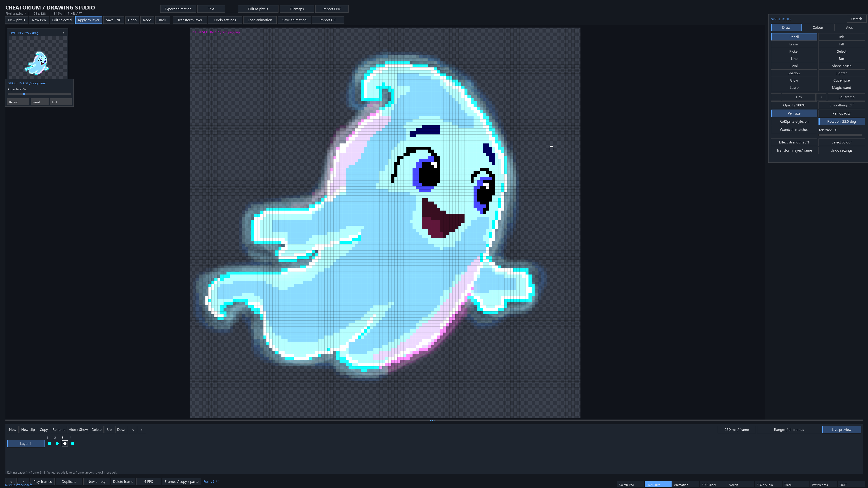
Task: Choose the Magic wand tool
Action: coord(841,88)
